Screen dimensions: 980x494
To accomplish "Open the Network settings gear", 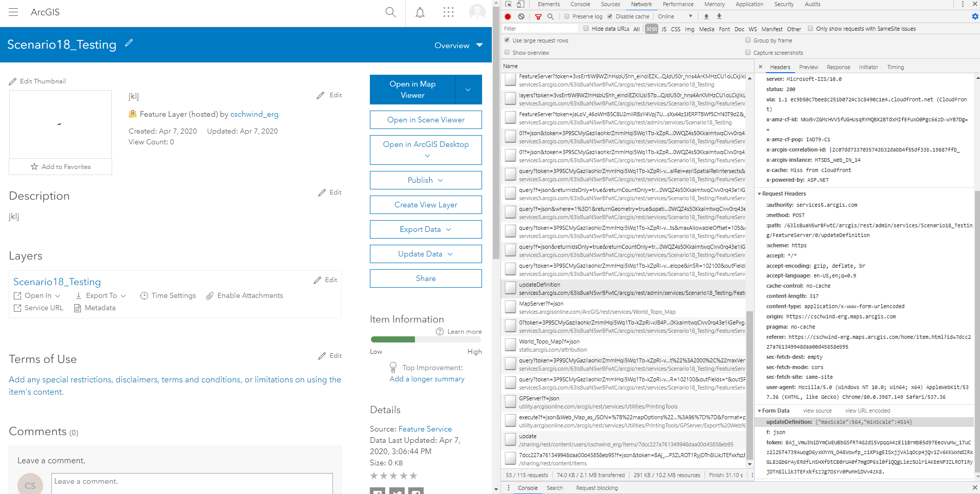I will pos(975,16).
